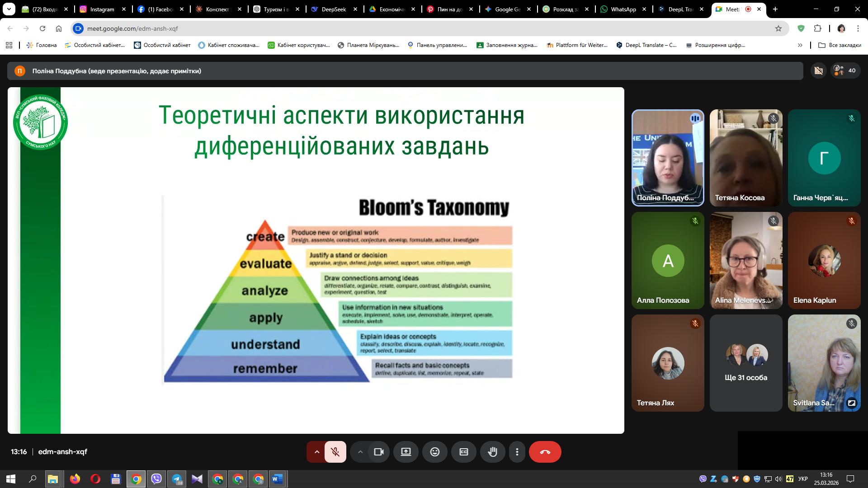This screenshot has width=868, height=488.
Task: Pin Поліна Поддубна's video tile
Action: [x=668, y=157]
